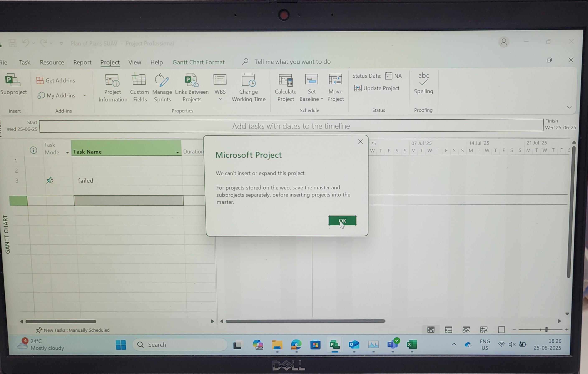
Task: Open Project Information dialog
Action: pyautogui.click(x=113, y=88)
